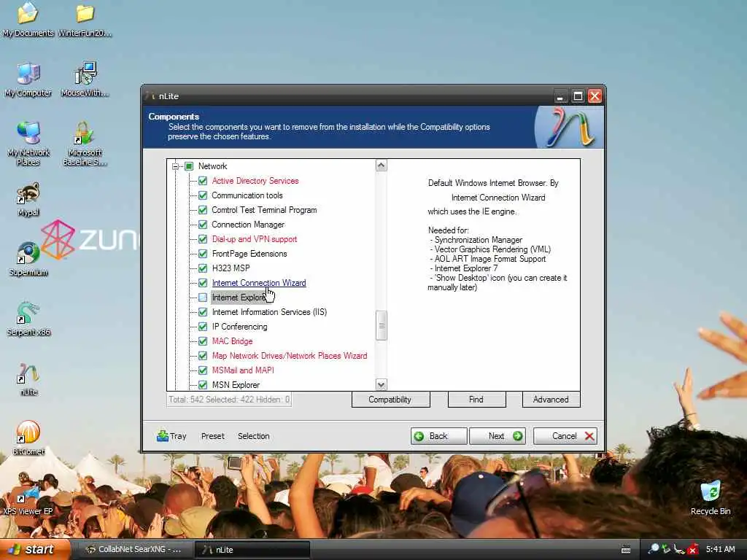
Task: Uncheck Active Directory Services
Action: point(203,181)
